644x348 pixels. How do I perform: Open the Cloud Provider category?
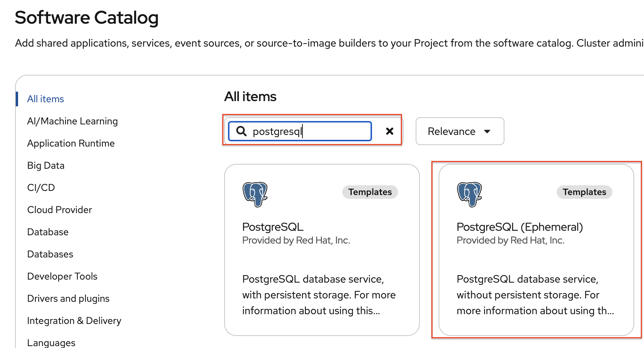tap(59, 210)
